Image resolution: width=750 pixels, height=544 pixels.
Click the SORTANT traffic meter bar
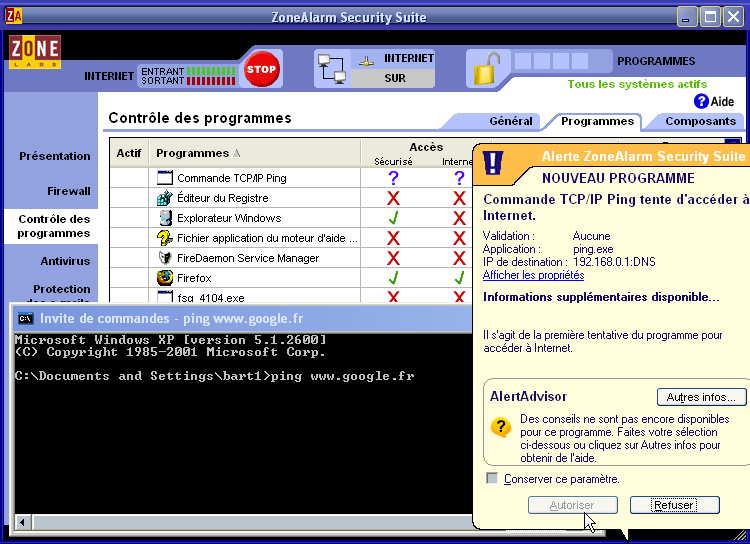pos(210,80)
